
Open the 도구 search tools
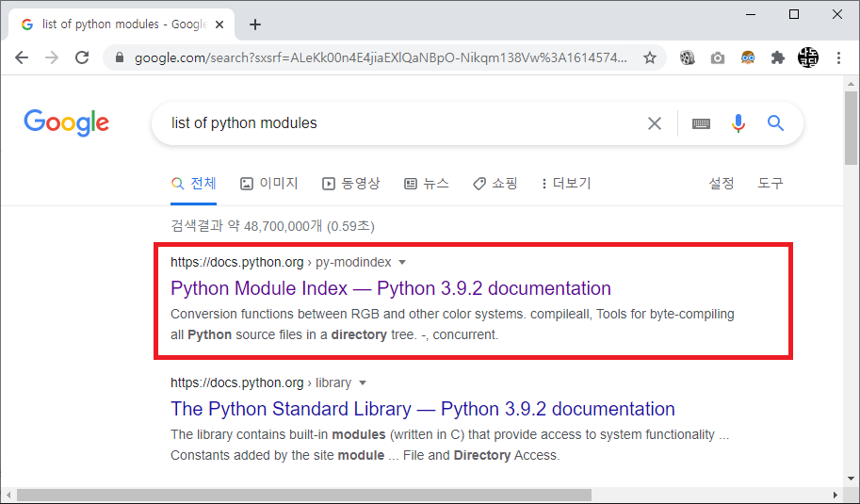[x=771, y=183]
